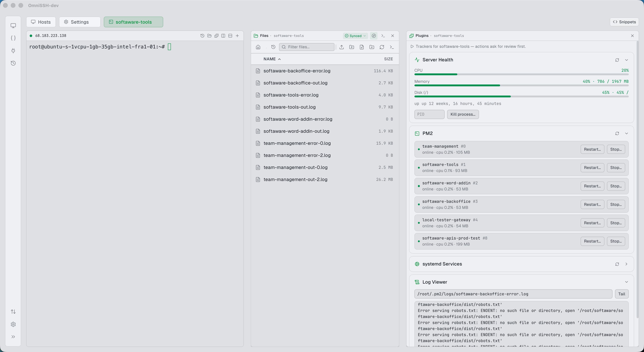Image resolution: width=644 pixels, height=352 pixels.
Task: Expand the systemd Services section
Action: click(x=627, y=264)
